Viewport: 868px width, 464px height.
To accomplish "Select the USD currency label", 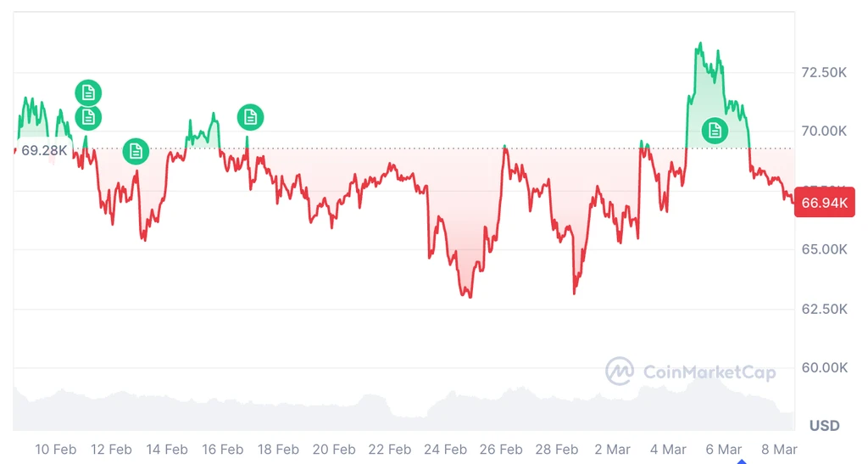I will (824, 425).
